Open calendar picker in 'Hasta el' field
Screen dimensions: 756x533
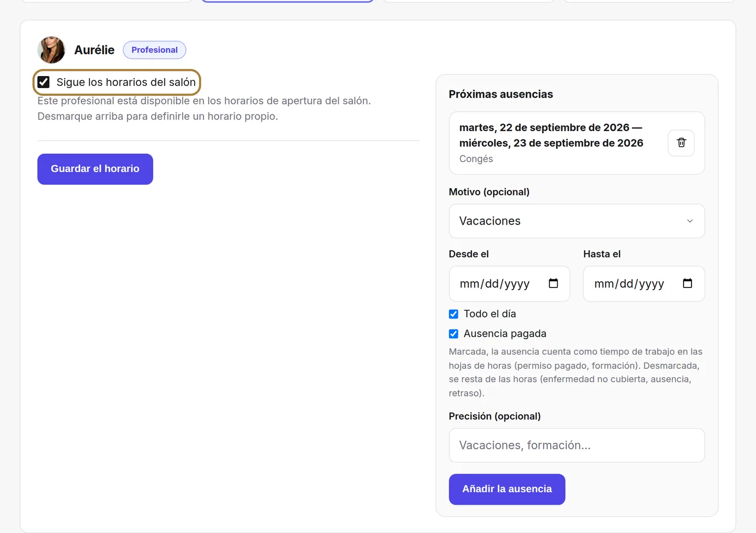coord(687,283)
